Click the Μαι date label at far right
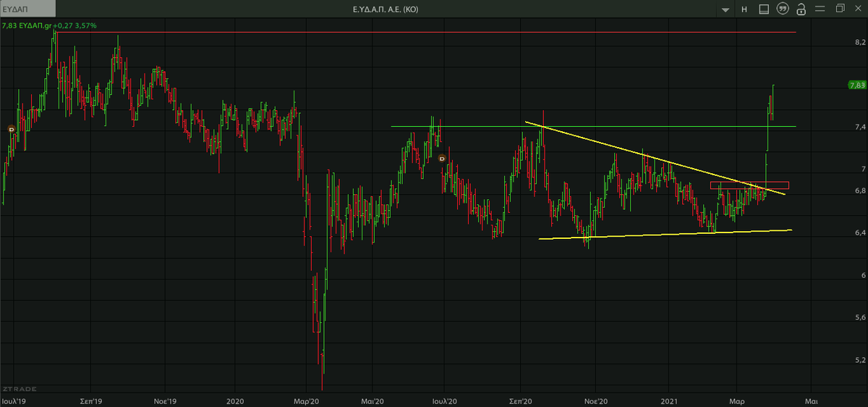Image resolution: width=868 pixels, height=407 pixels. point(812,400)
